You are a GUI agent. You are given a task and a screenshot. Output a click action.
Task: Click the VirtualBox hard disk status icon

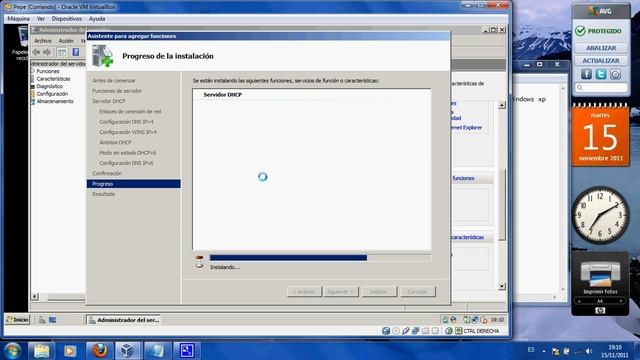386,331
